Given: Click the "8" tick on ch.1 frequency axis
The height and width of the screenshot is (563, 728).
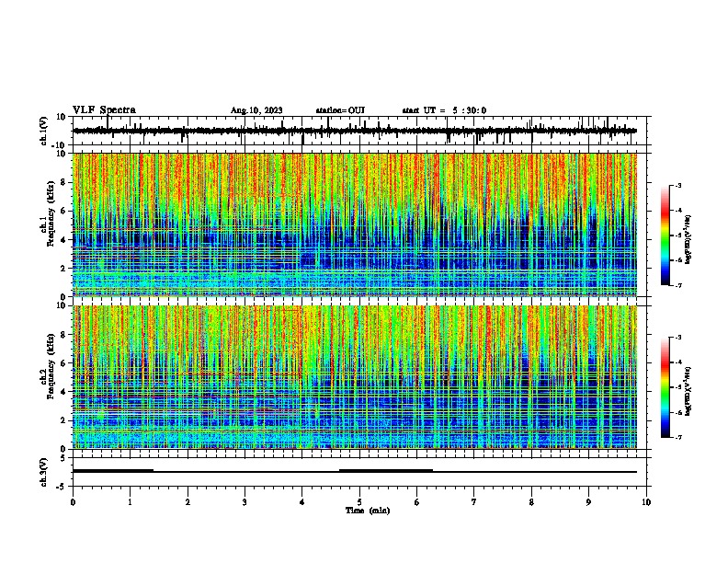Looking at the screenshot, I should [64, 182].
